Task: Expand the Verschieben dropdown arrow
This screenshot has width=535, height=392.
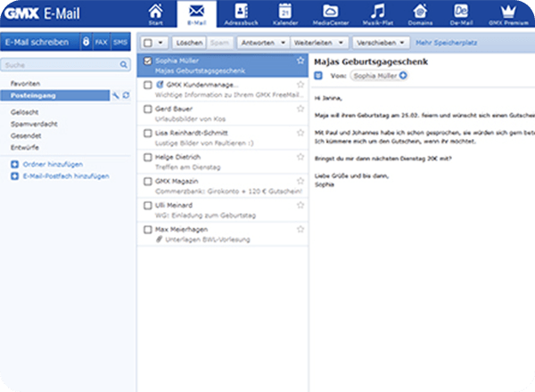Action: pyautogui.click(x=402, y=43)
